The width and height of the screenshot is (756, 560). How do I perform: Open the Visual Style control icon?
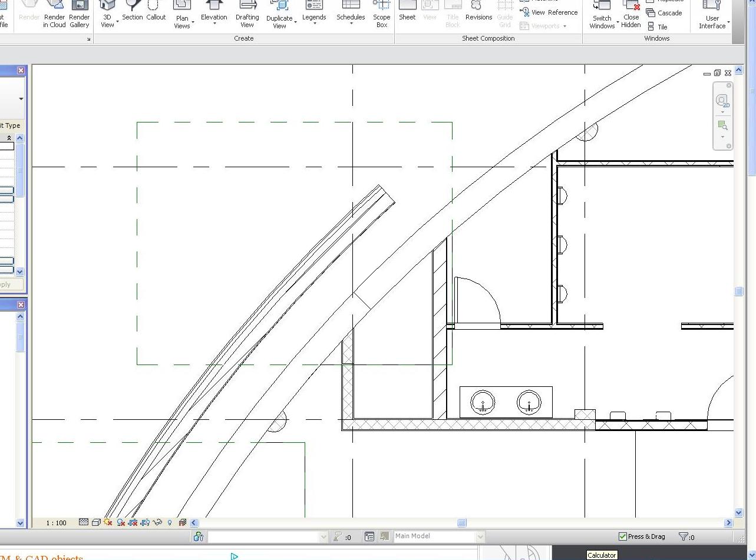[x=96, y=522]
